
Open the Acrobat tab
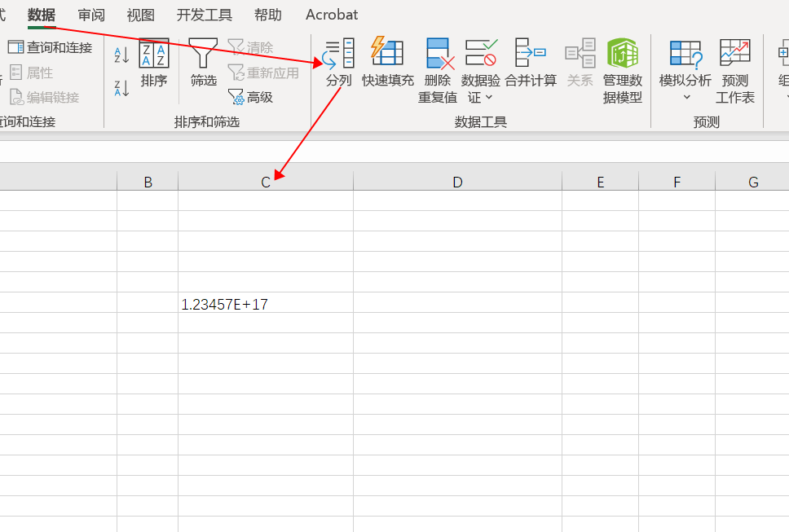click(x=332, y=15)
